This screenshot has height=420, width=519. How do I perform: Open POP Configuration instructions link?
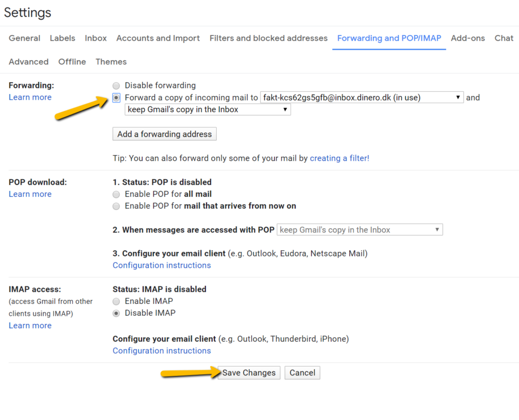click(x=161, y=266)
